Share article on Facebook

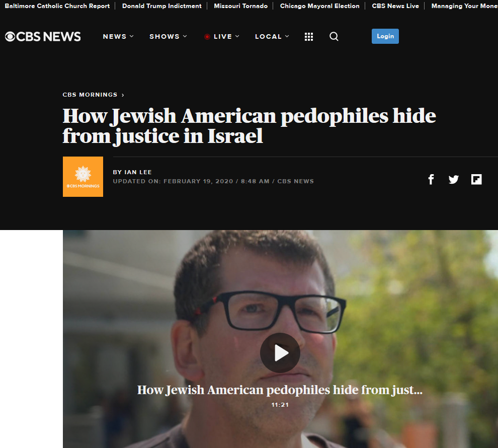pyautogui.click(x=431, y=180)
